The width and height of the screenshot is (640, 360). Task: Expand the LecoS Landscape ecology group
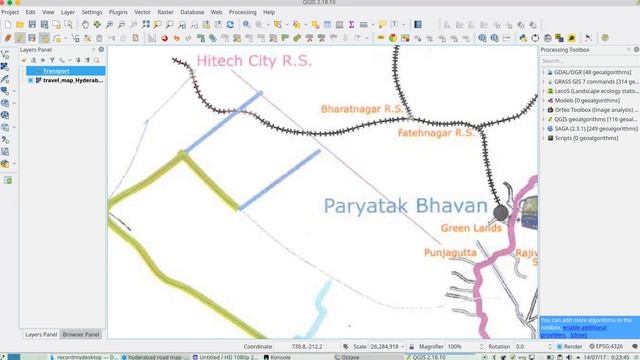(x=543, y=91)
